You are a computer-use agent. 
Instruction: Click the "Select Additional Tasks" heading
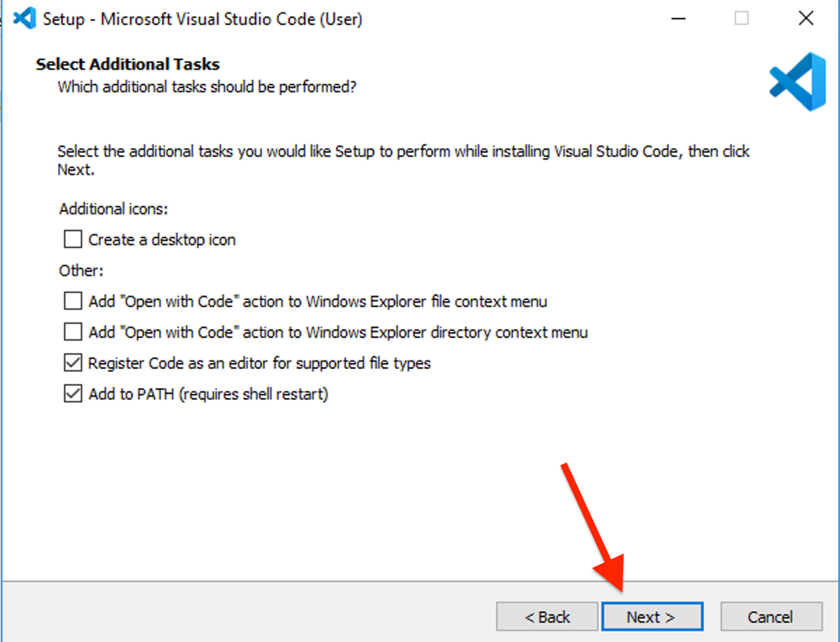click(x=127, y=64)
